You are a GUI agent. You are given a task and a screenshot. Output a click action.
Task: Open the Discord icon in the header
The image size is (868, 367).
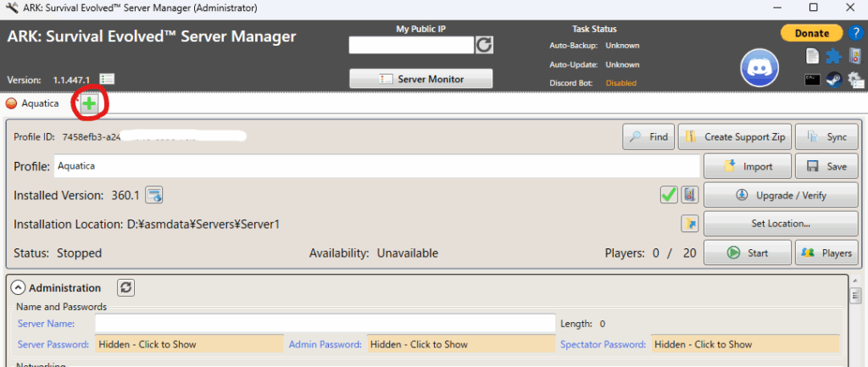759,68
